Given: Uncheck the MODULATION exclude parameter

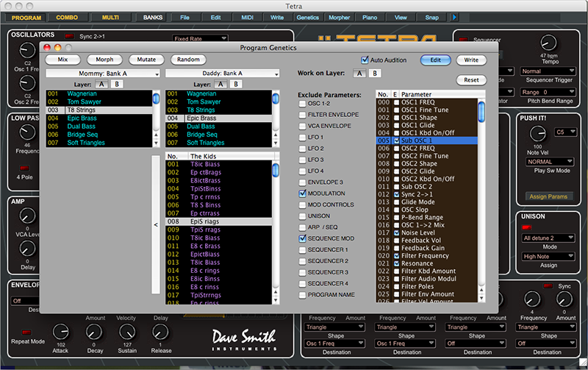Looking at the screenshot, I should point(303,193).
